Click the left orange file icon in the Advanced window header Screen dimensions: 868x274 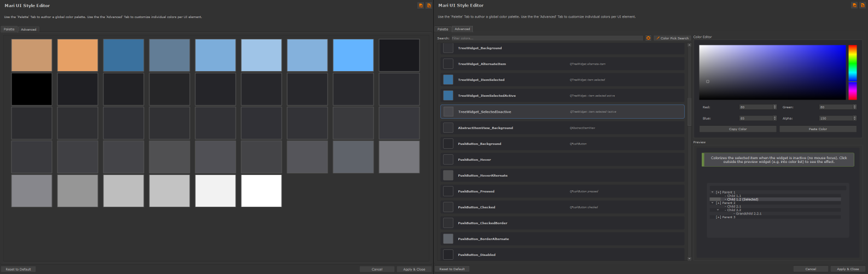(x=854, y=5)
